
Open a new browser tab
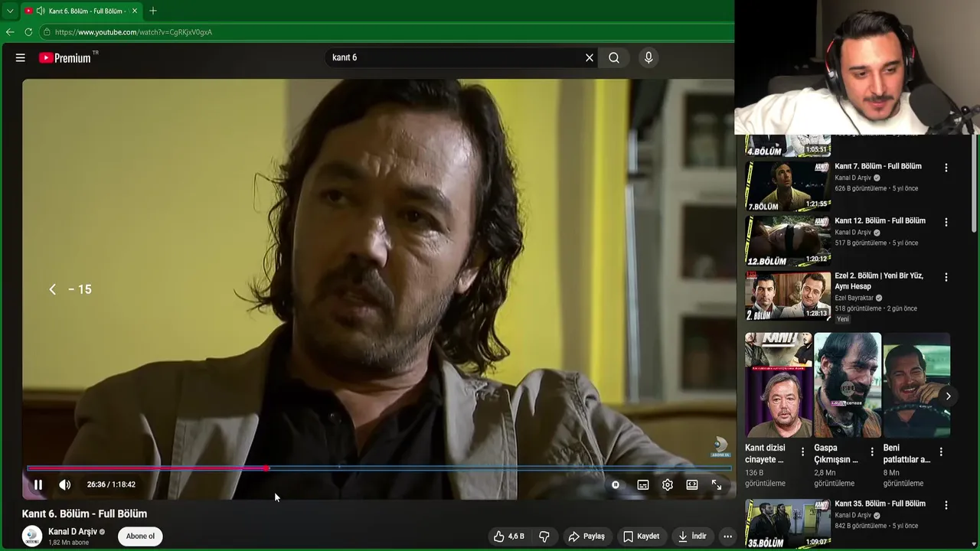(x=153, y=11)
